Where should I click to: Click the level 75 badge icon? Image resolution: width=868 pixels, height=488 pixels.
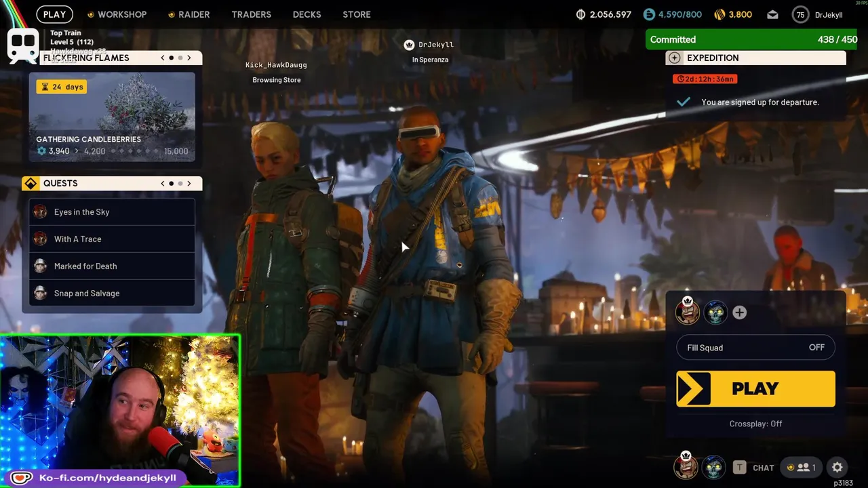[x=801, y=15]
